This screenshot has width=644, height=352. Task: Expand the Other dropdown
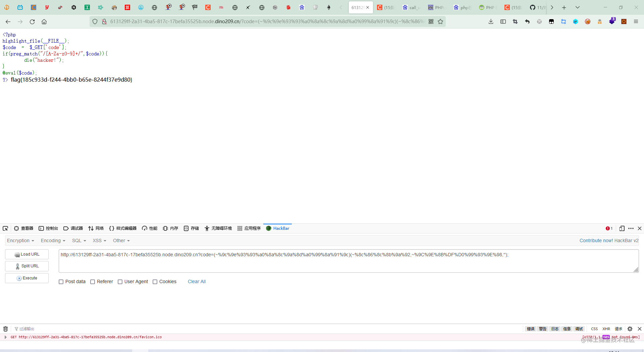coord(121,240)
